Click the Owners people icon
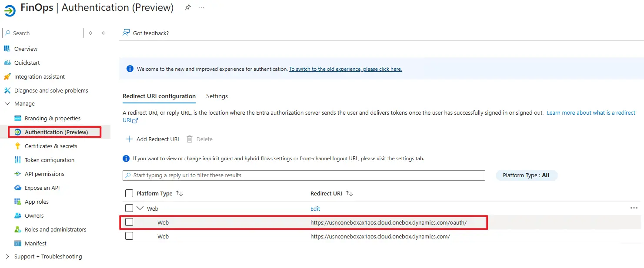 [18, 215]
